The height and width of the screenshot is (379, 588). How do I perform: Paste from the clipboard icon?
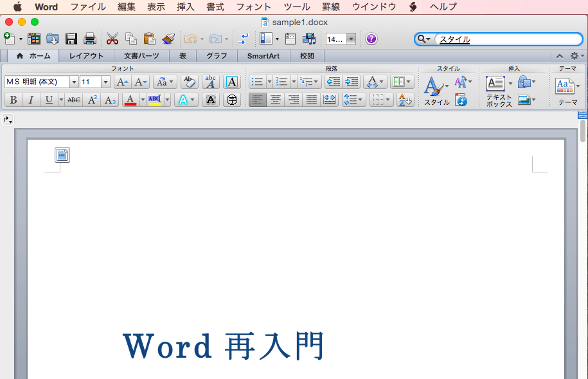tap(149, 39)
